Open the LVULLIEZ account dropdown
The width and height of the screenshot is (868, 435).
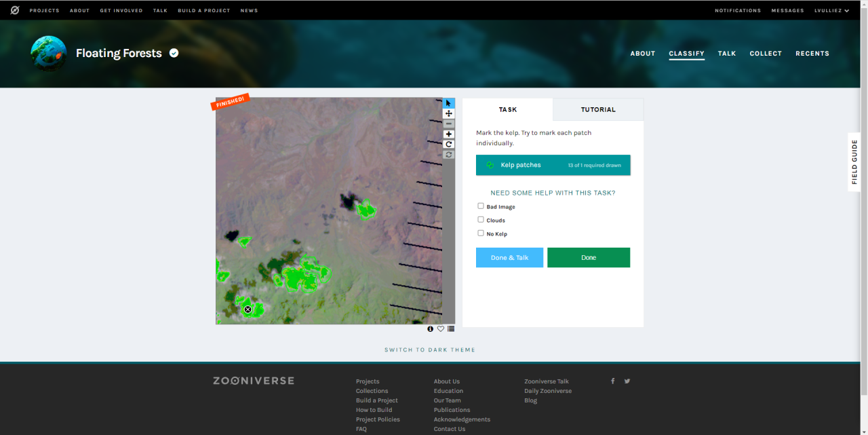[x=832, y=11]
